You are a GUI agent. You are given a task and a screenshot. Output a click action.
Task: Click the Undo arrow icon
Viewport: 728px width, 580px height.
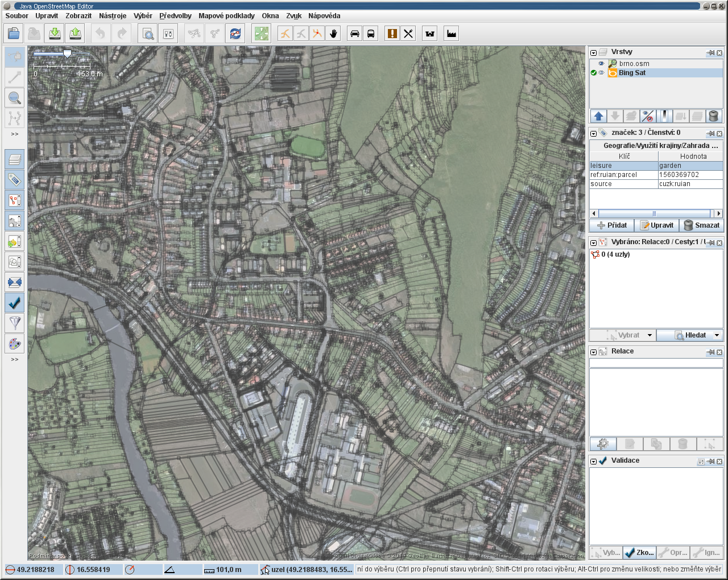coord(101,34)
